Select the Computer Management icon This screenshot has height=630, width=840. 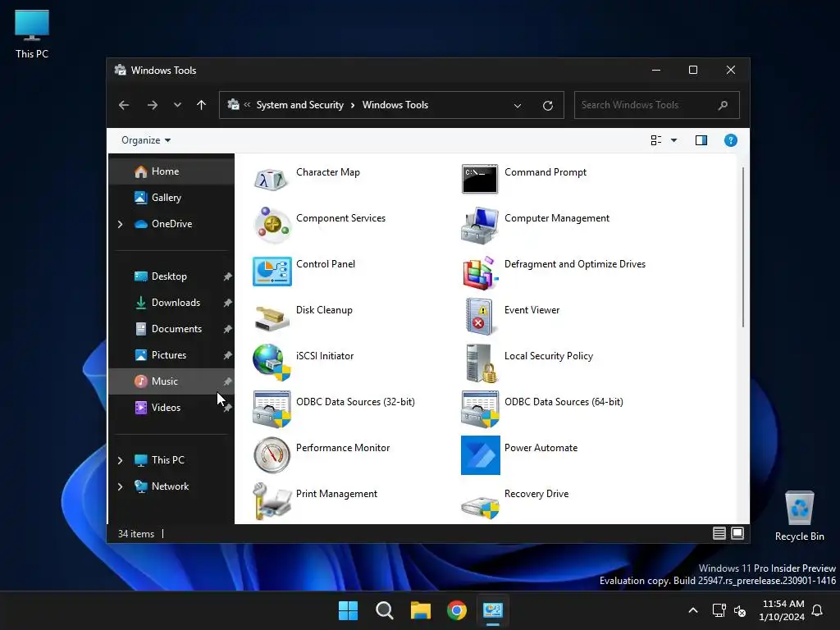click(479, 225)
